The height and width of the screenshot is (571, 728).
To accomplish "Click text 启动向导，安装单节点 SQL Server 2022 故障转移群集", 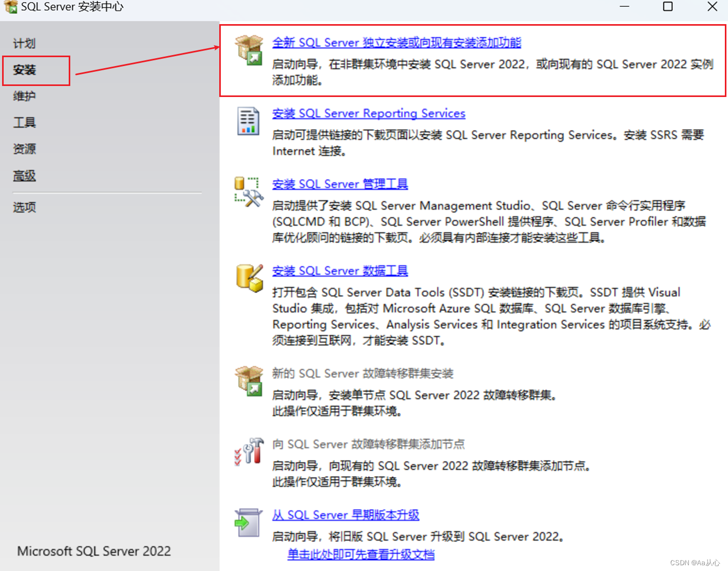I will [414, 395].
